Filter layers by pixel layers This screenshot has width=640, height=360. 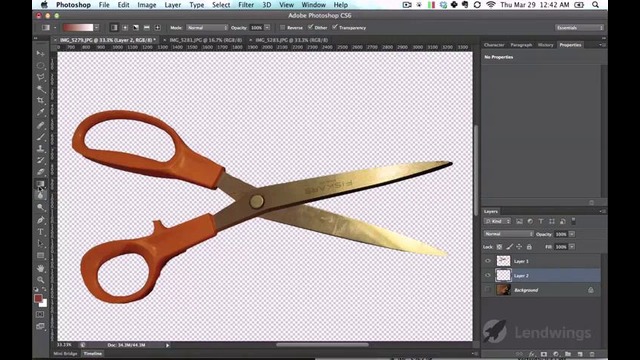519,221
